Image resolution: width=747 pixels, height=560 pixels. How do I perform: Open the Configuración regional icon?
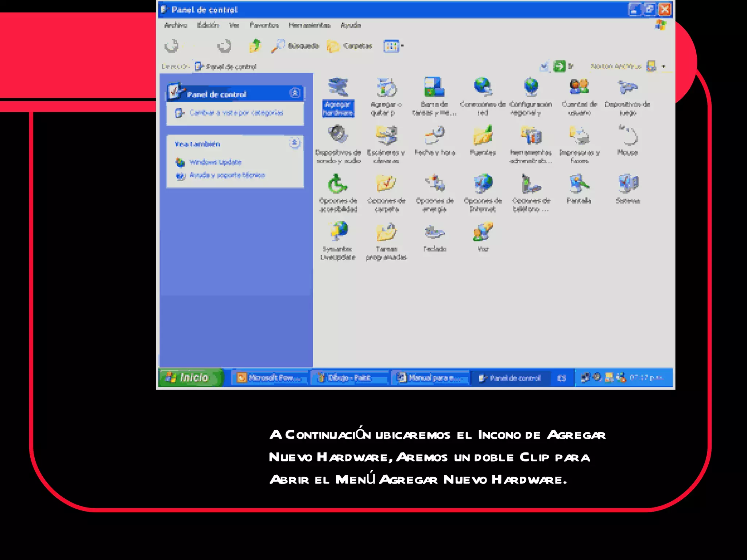click(531, 97)
